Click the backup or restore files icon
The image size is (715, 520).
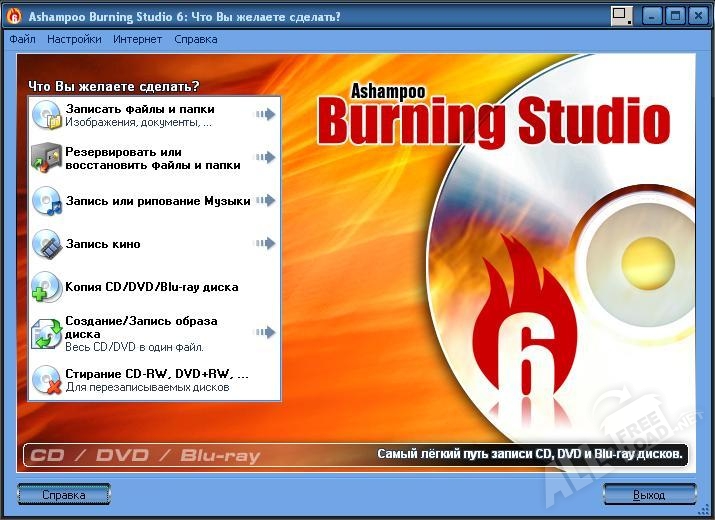tap(47, 158)
